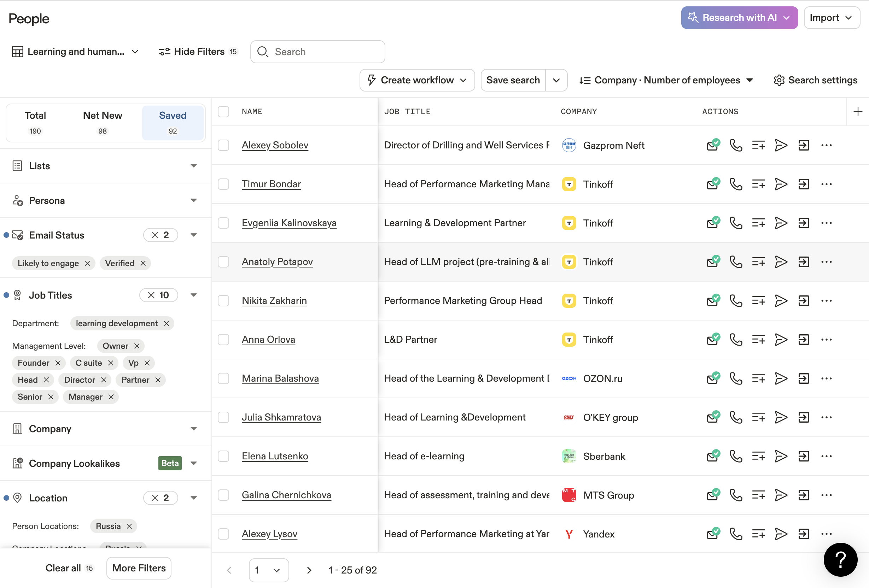Open the three-dot menu for Elena Lutsenko
Viewport: 869px width, 588px height.
coord(826,456)
